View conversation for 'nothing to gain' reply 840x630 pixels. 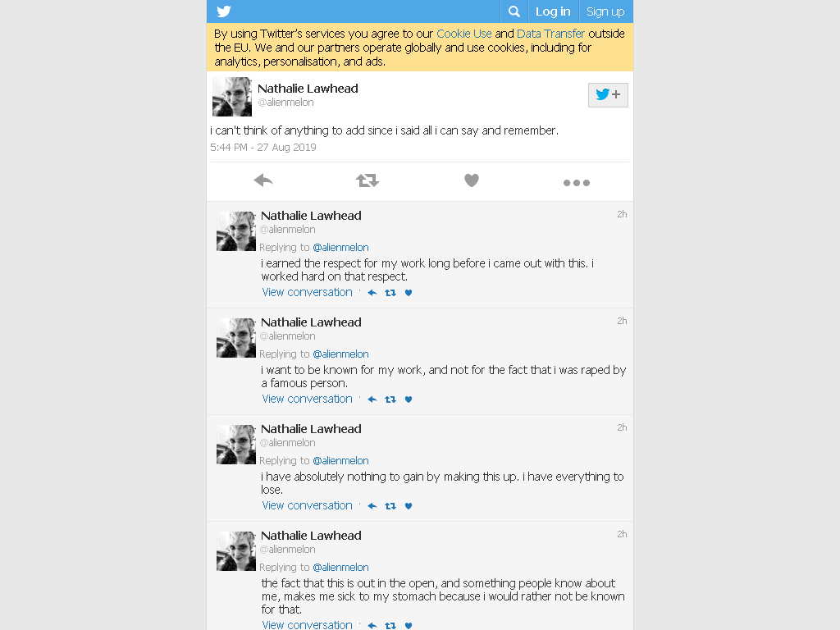[x=307, y=505]
